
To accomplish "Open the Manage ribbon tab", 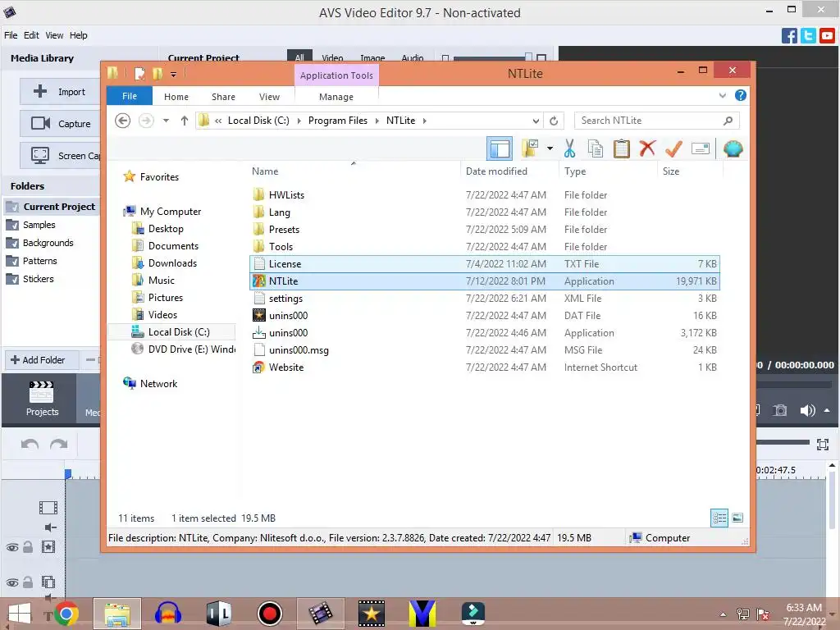I will pos(336,97).
